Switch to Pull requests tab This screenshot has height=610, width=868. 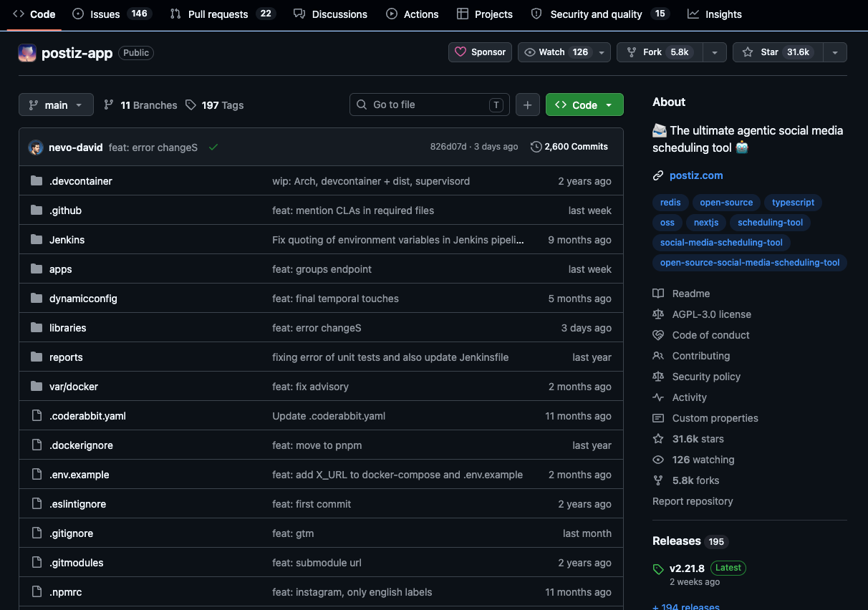pyautogui.click(x=223, y=14)
